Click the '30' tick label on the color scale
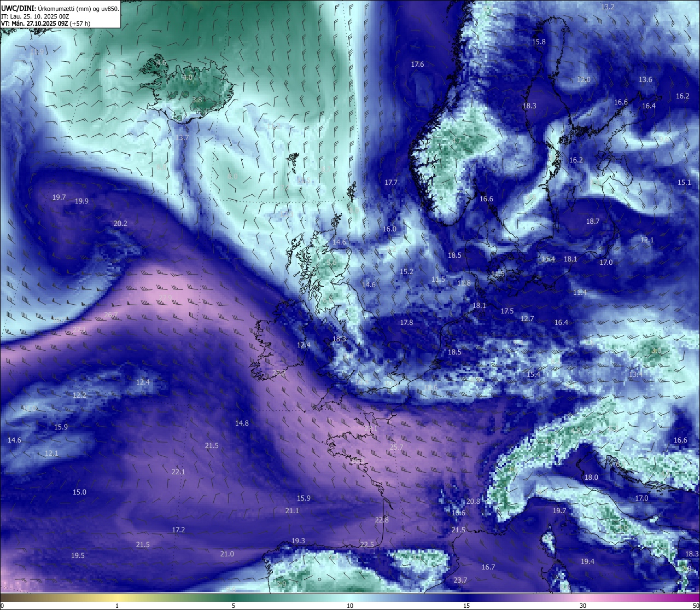Screen dimensions: 700x610 pyautogui.click(x=583, y=606)
